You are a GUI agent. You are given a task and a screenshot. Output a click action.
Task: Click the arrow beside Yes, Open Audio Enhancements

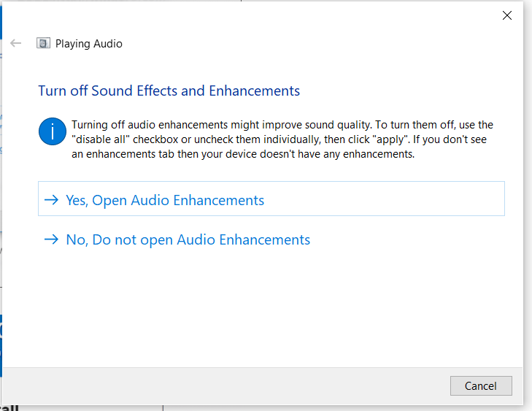[x=51, y=200]
